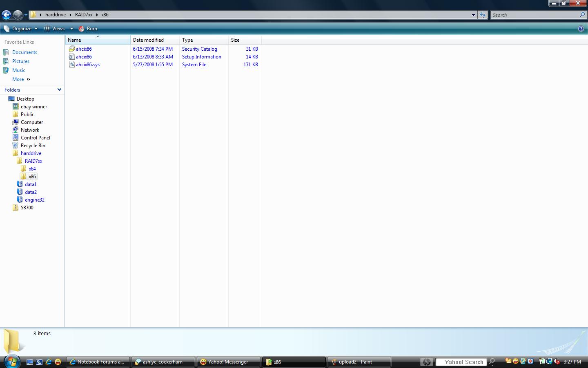588x368 pixels.
Task: Switch to Yahoo! Messenger taskbar window
Action: (229, 362)
